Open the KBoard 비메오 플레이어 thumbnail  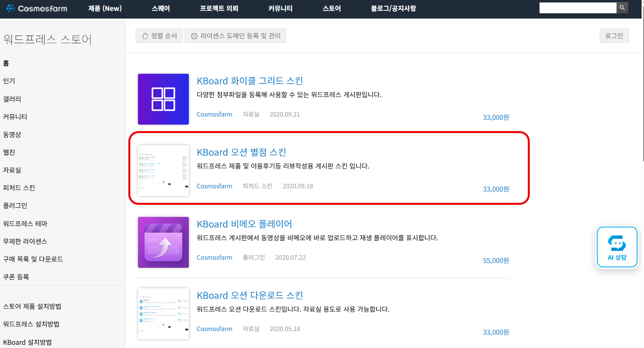163,242
